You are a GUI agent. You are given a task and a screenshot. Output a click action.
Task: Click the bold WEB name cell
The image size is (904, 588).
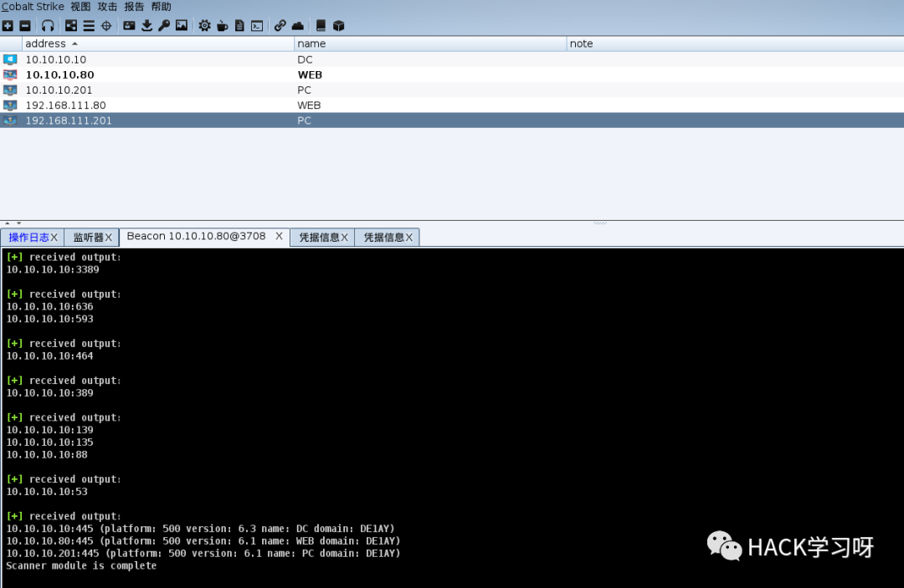click(310, 74)
